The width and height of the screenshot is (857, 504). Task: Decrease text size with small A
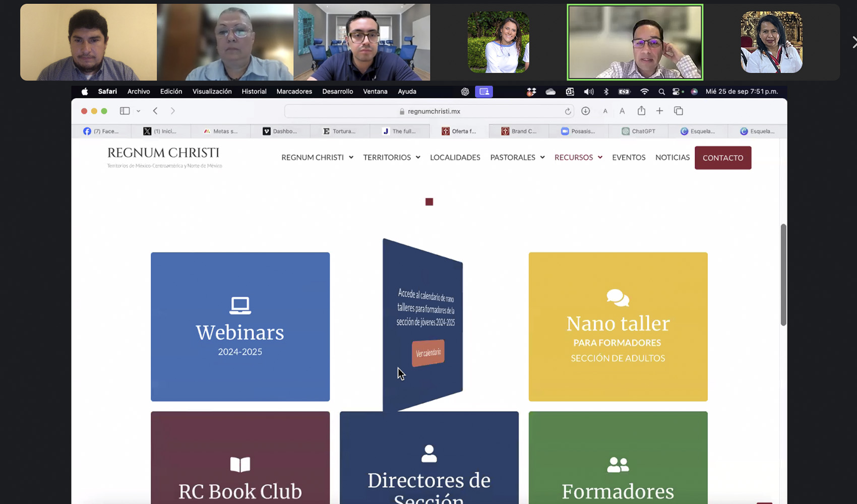click(x=605, y=111)
